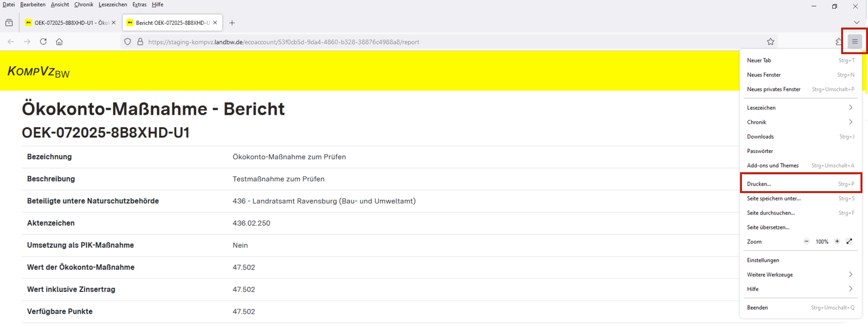Enter fullscreen using zoom arrows icon
868x327 pixels.
tap(849, 241)
